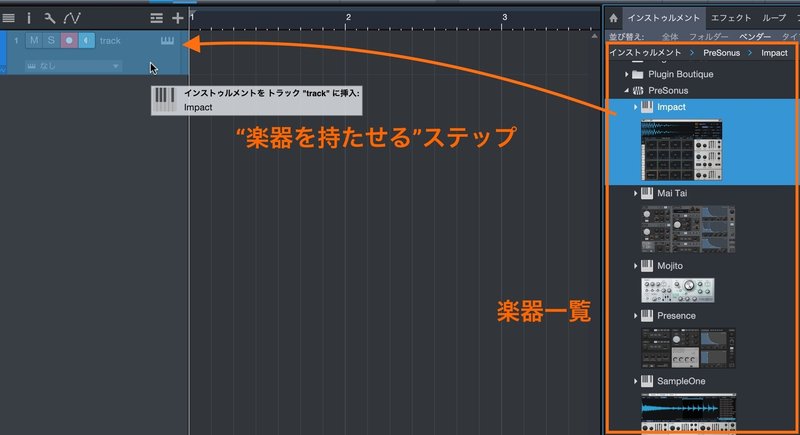Expand the Plugin Boutique folder
The image size is (800, 435).
[x=627, y=74]
